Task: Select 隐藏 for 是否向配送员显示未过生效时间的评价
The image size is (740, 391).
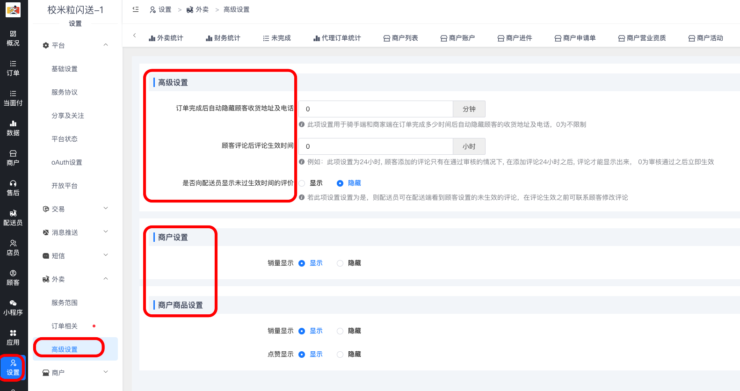Action: coord(340,183)
